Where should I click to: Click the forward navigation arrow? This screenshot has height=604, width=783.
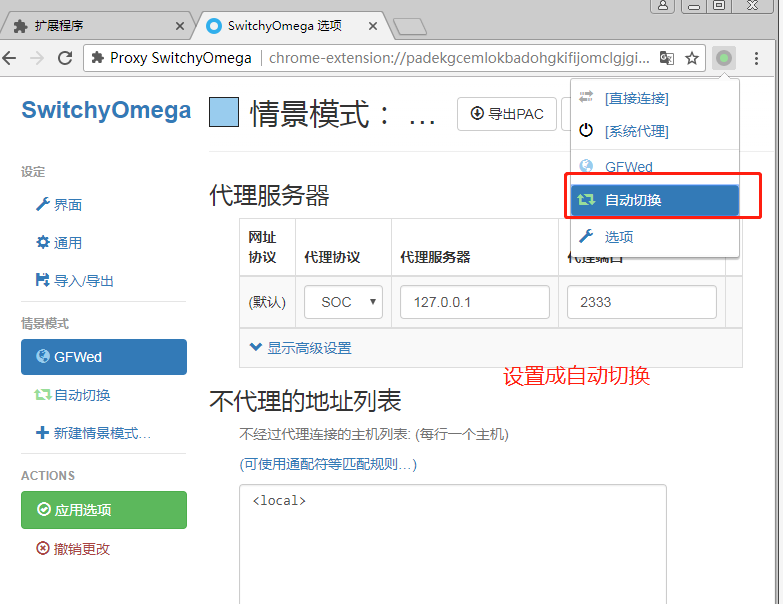point(37,58)
